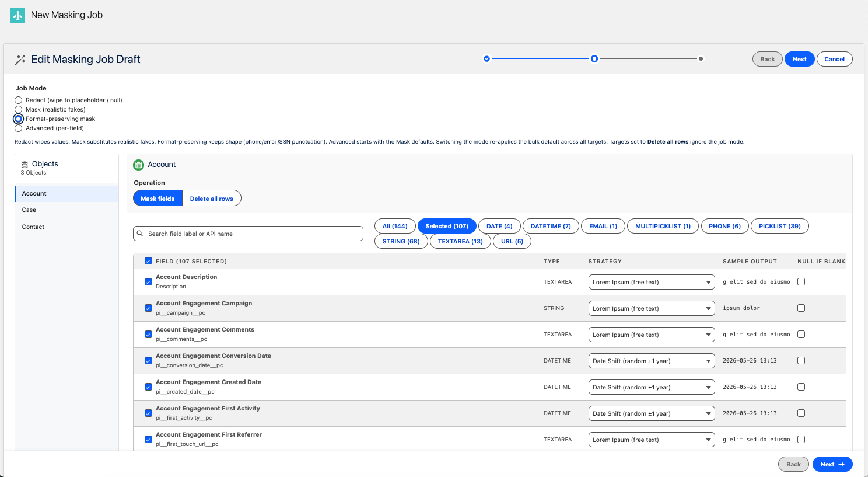
Task: Click the top blue Next button
Action: (800, 59)
